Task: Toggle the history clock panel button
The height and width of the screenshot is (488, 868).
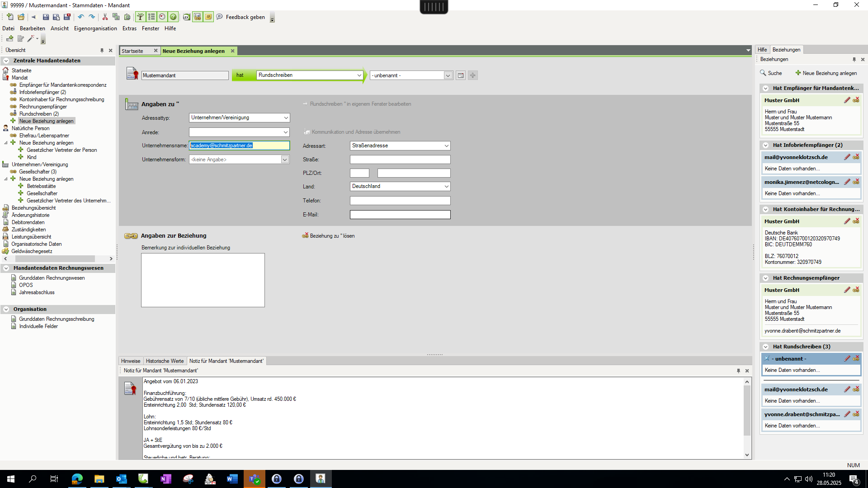Action: pos(162,17)
